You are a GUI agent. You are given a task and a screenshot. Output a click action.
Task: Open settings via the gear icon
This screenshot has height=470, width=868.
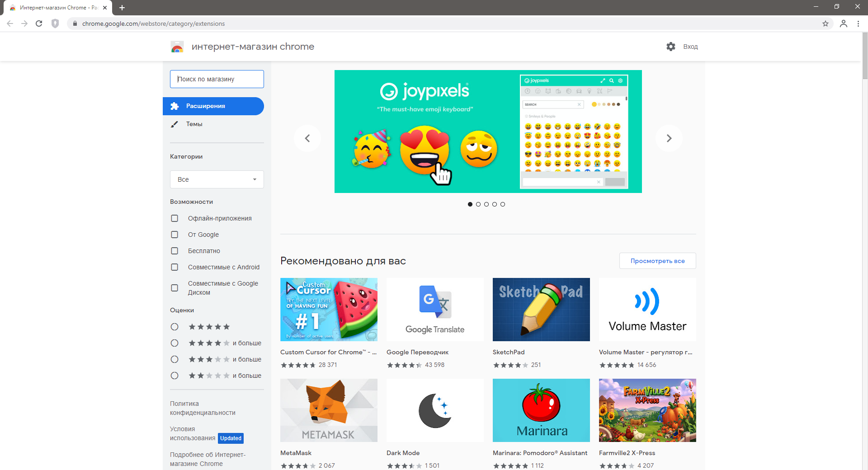point(671,47)
